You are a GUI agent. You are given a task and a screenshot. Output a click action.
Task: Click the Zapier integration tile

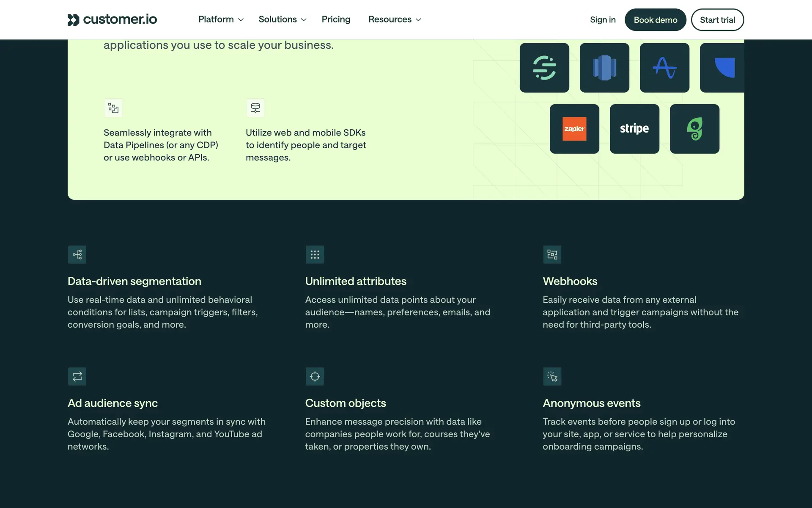pos(574,129)
